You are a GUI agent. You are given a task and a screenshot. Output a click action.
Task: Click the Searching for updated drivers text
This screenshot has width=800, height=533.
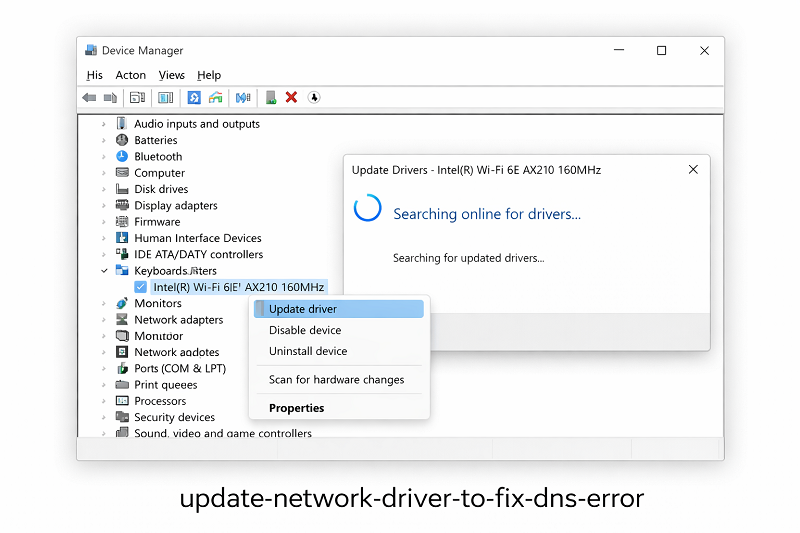(x=468, y=258)
